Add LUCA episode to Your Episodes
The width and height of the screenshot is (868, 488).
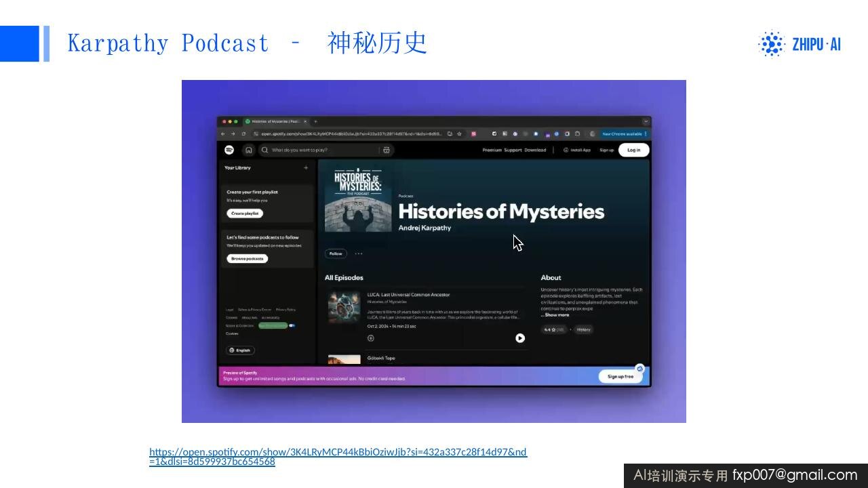coord(371,338)
